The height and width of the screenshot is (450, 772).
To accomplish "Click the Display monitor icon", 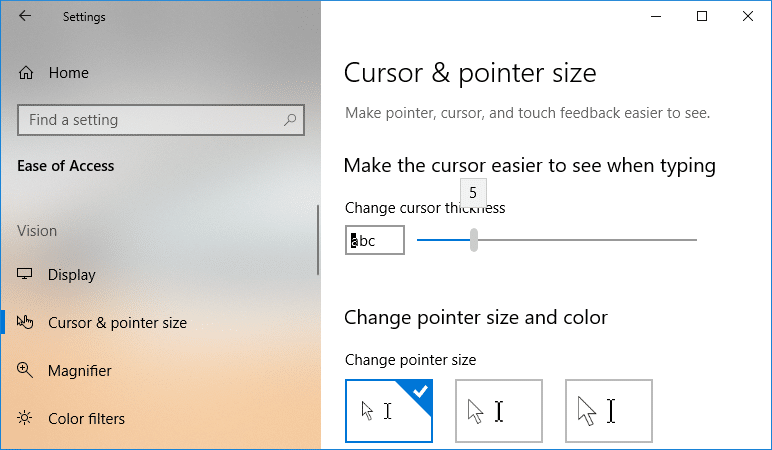I will coord(26,275).
